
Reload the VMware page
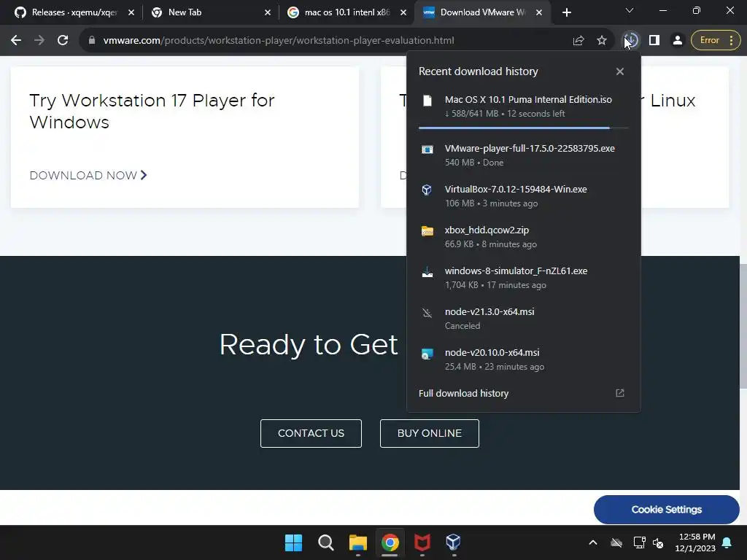pos(63,41)
